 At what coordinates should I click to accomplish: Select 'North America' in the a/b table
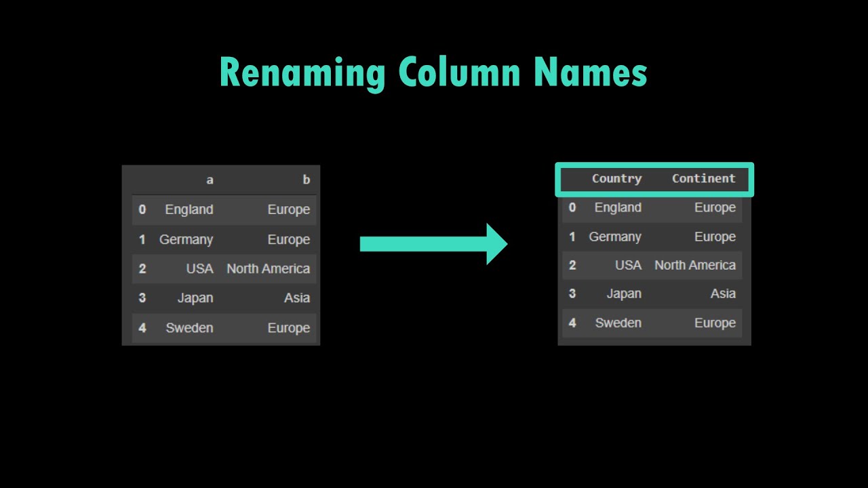tap(269, 268)
